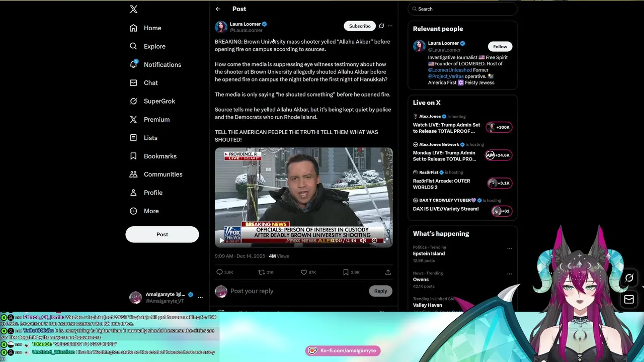
Task: Click the 4M Views count
Action: [x=279, y=256]
